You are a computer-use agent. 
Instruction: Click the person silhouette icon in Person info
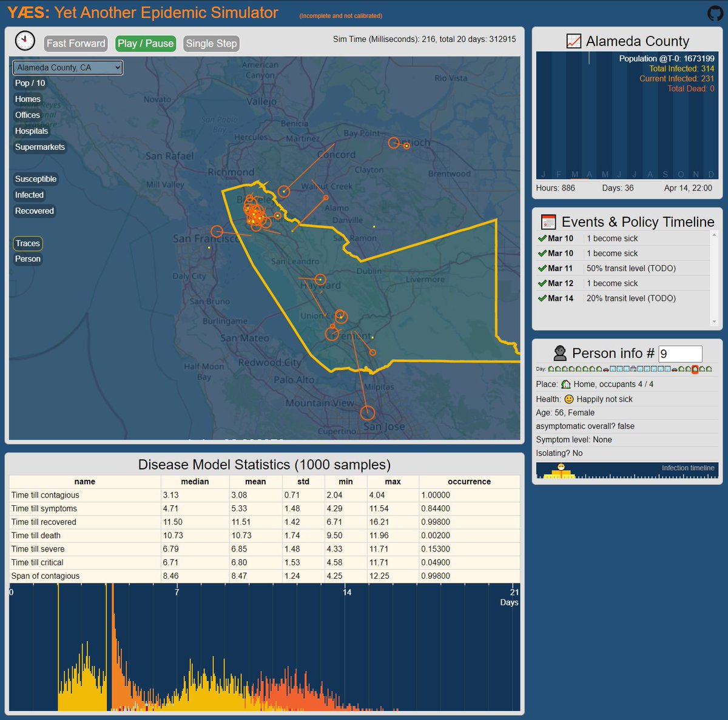pyautogui.click(x=560, y=353)
